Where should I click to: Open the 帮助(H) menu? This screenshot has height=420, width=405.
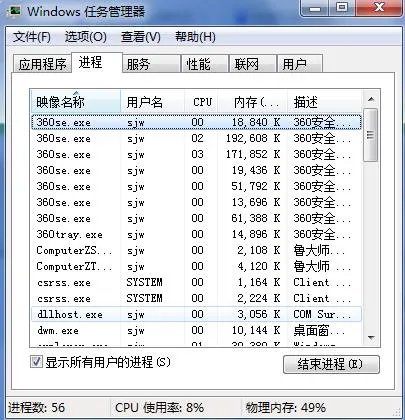click(x=195, y=37)
